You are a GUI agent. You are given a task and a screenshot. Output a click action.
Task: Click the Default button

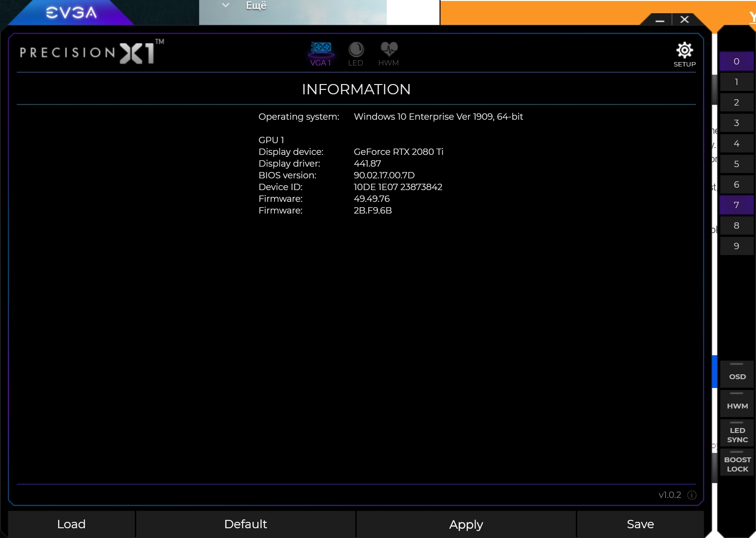246,524
